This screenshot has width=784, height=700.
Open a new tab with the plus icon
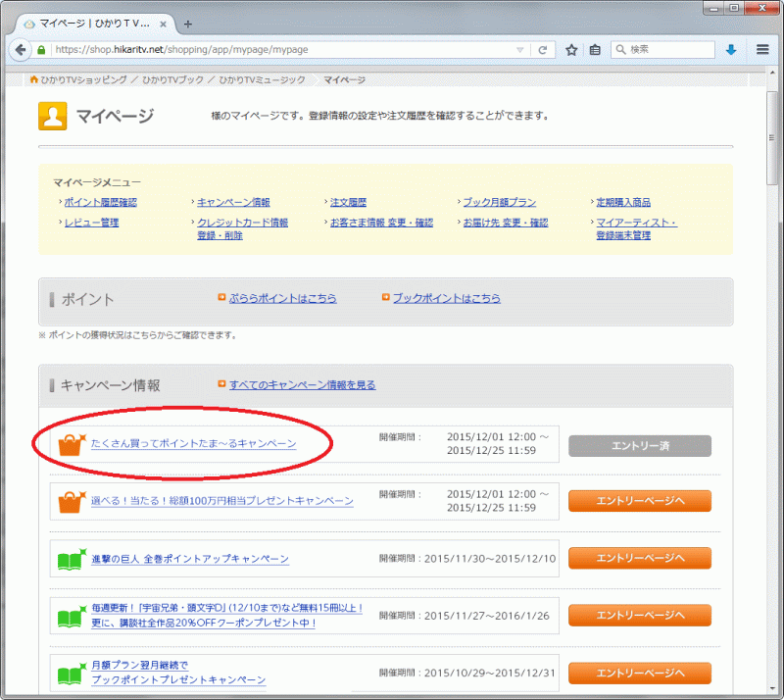click(188, 24)
